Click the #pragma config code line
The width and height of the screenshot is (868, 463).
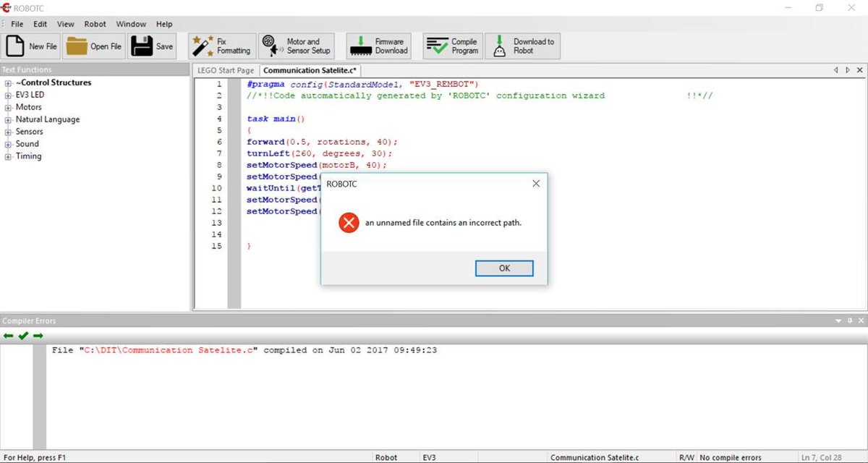point(362,84)
